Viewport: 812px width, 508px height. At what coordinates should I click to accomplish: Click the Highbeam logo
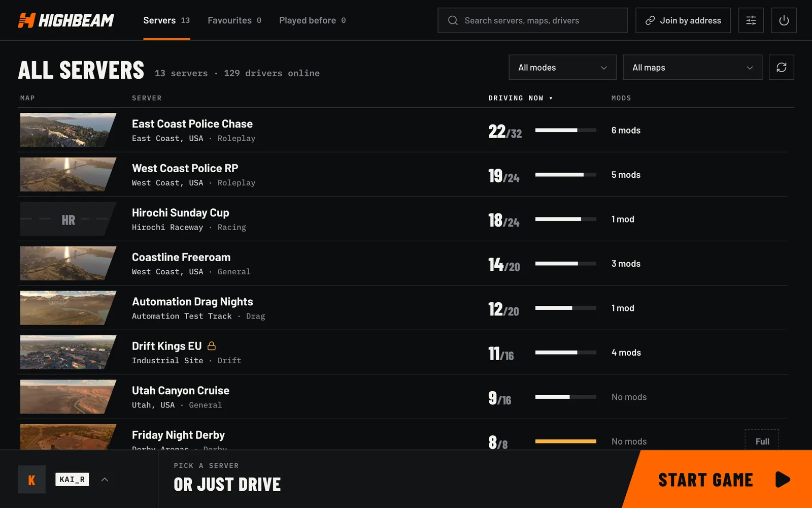(66, 20)
